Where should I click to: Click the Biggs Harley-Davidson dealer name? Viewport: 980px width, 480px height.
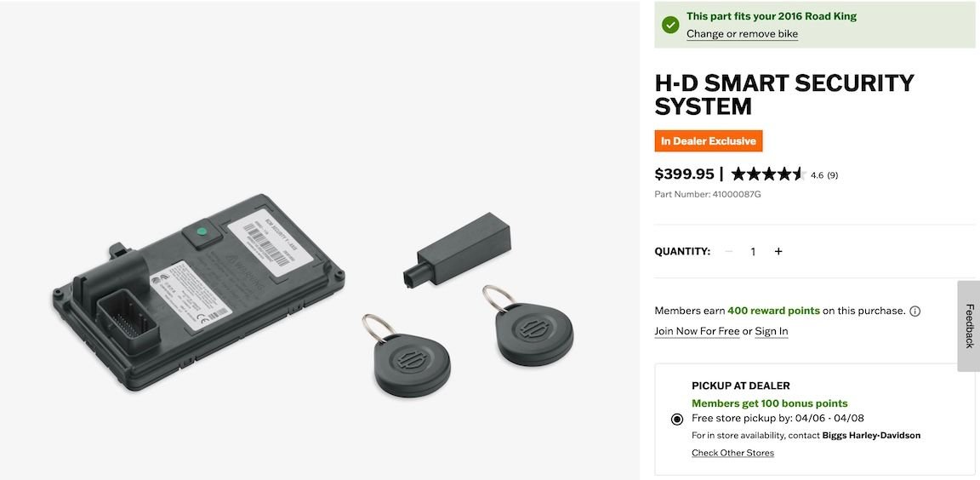click(871, 436)
